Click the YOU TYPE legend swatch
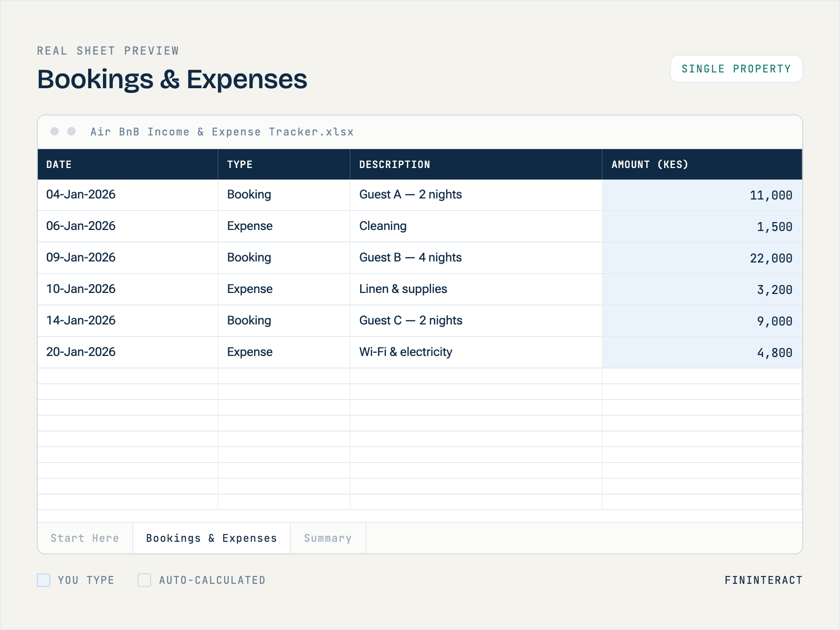The image size is (840, 630). click(44, 580)
